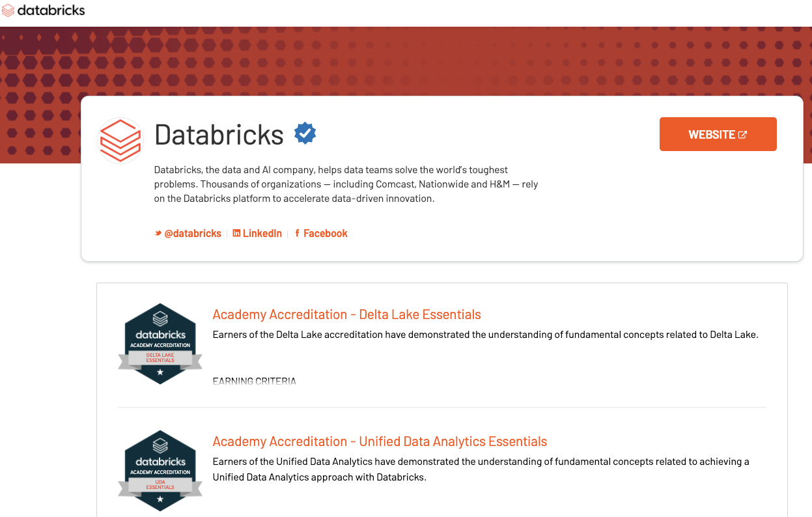Open Academy Accreditation - Delta Lake Essentials title
The image size is (812, 517).
point(346,314)
